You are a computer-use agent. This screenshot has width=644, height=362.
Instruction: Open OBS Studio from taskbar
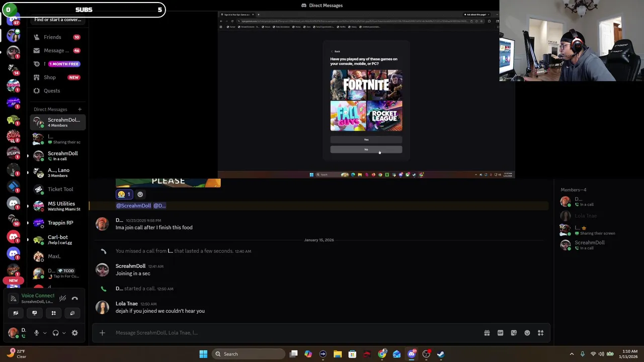pyautogui.click(x=426, y=354)
